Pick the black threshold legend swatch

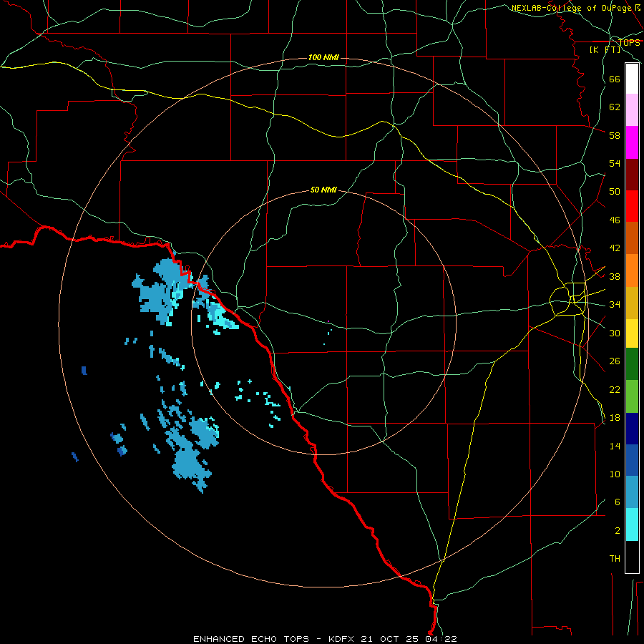pos(632,557)
